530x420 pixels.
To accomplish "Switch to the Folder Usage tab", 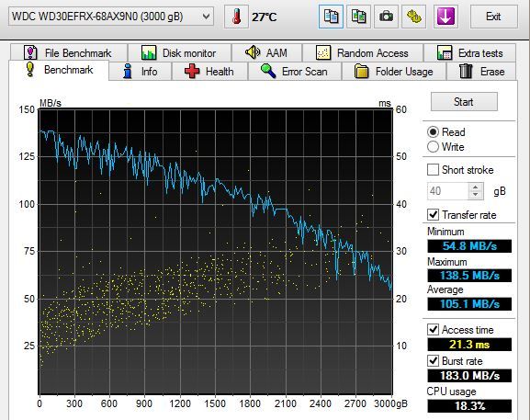I will point(394,72).
